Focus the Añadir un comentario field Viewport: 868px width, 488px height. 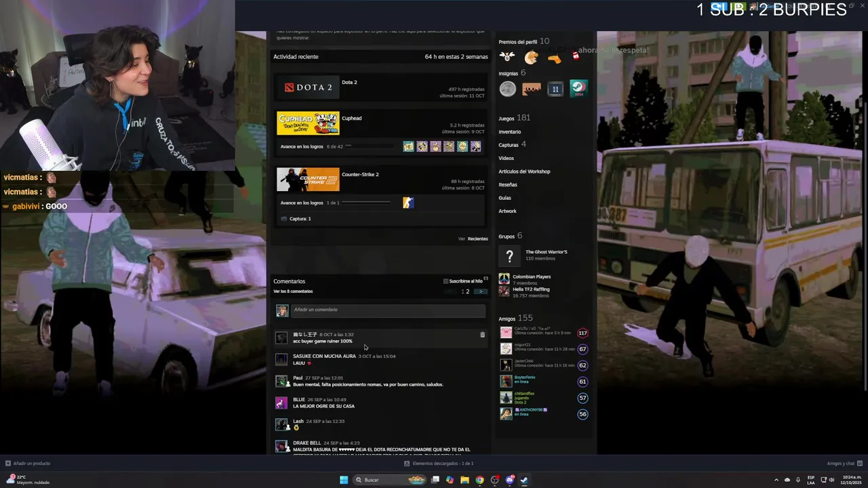pos(388,310)
